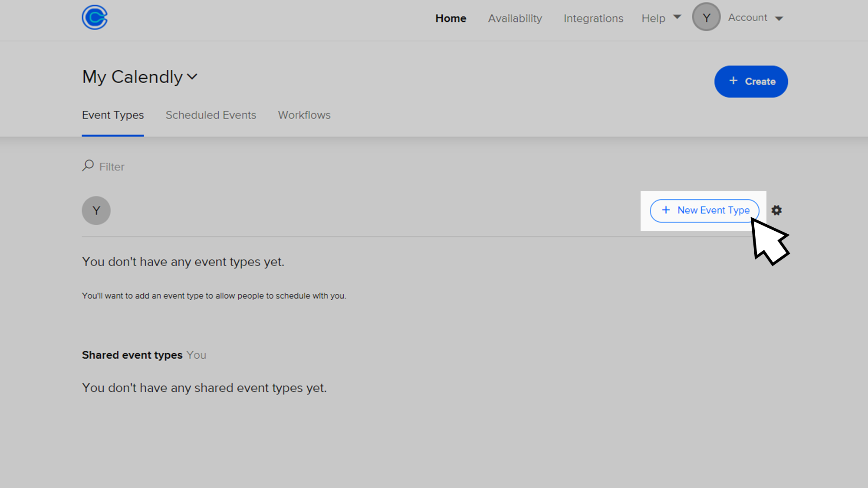Click the blue Create button

click(x=751, y=81)
